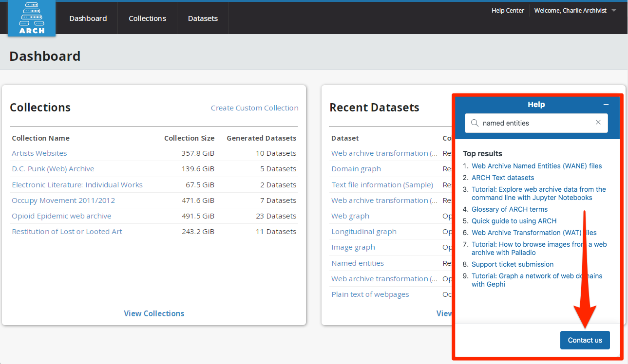Image resolution: width=628 pixels, height=364 pixels.
Task: Open the Domain graph dataset
Action: pyautogui.click(x=356, y=169)
